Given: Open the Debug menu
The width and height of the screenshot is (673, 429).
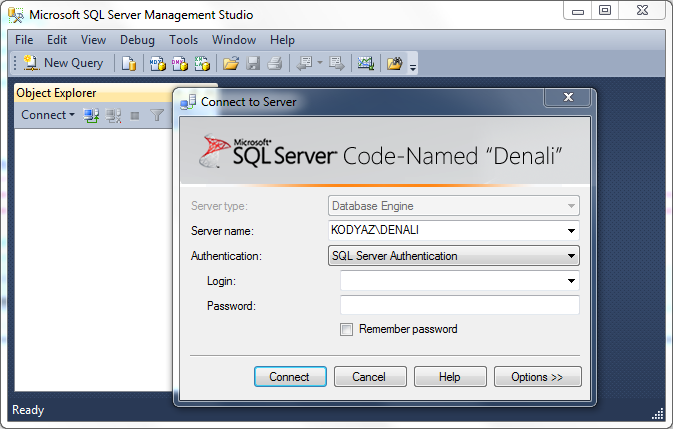Looking at the screenshot, I should pos(137,40).
